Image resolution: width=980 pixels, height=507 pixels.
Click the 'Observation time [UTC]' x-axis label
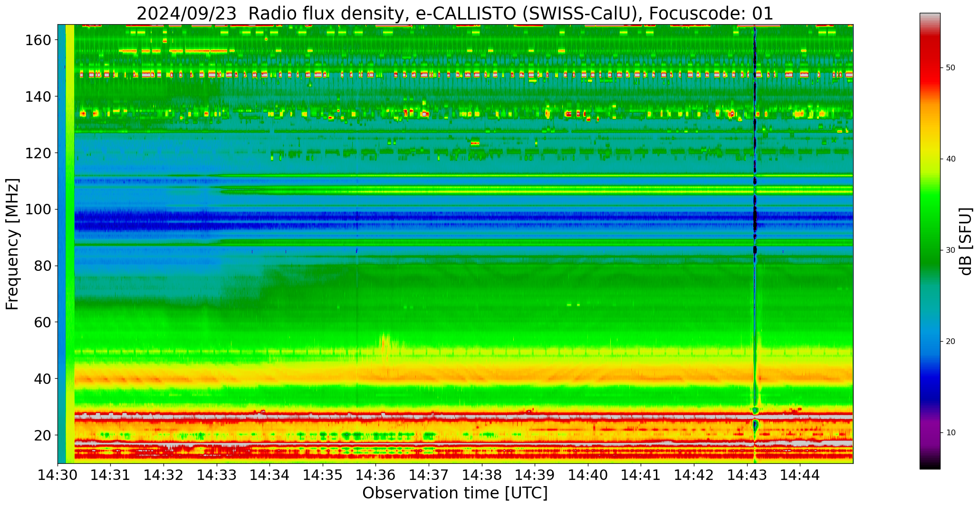[455, 493]
